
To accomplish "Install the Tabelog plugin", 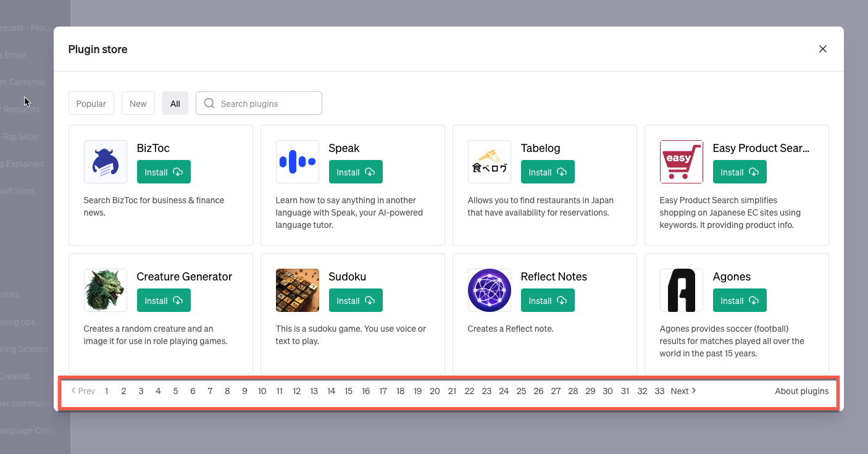I will (x=548, y=172).
